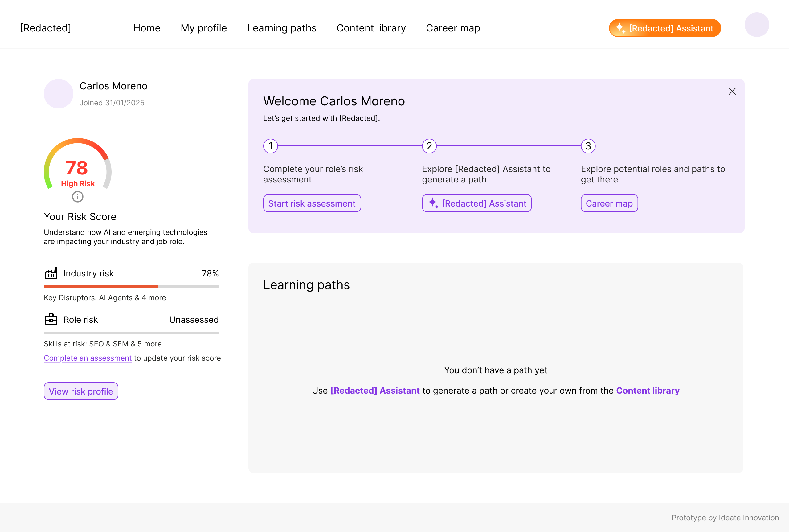
Task: Open the info icon below the risk gauge
Action: coord(77,197)
